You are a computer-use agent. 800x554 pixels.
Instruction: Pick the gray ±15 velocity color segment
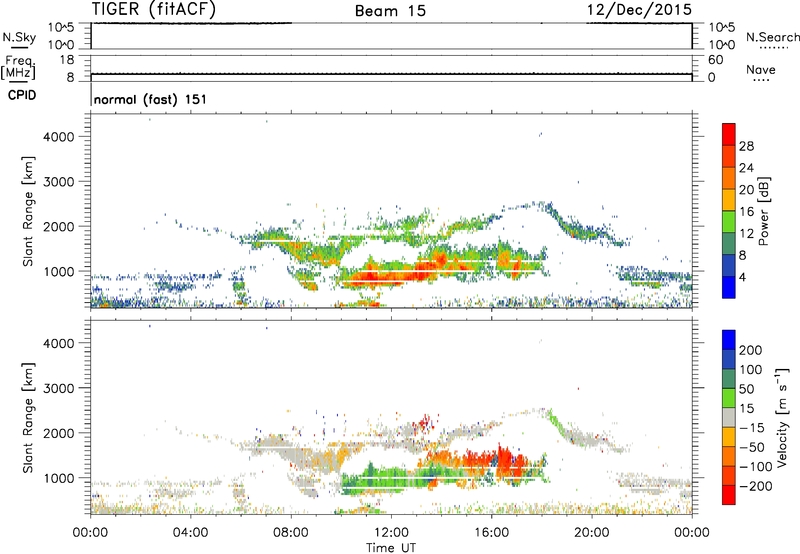[x=729, y=418]
